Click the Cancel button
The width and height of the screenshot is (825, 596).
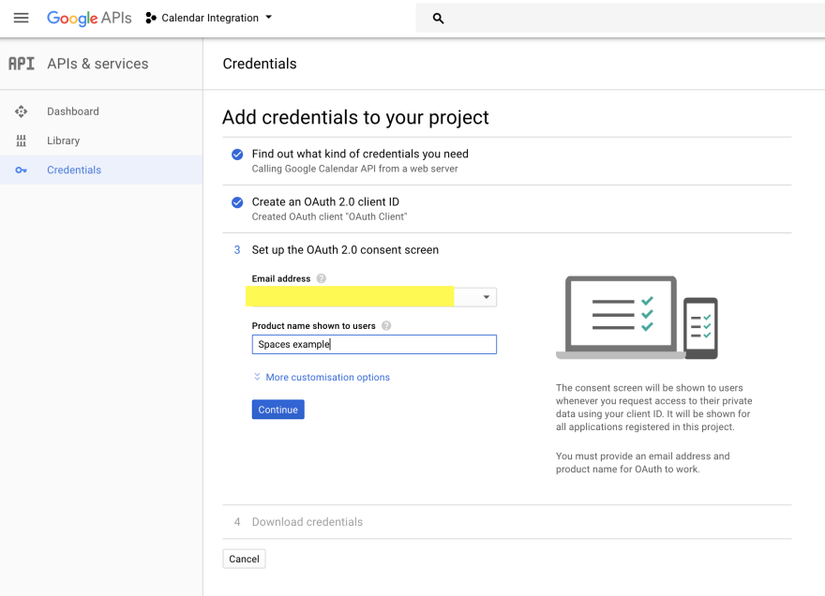(x=244, y=559)
